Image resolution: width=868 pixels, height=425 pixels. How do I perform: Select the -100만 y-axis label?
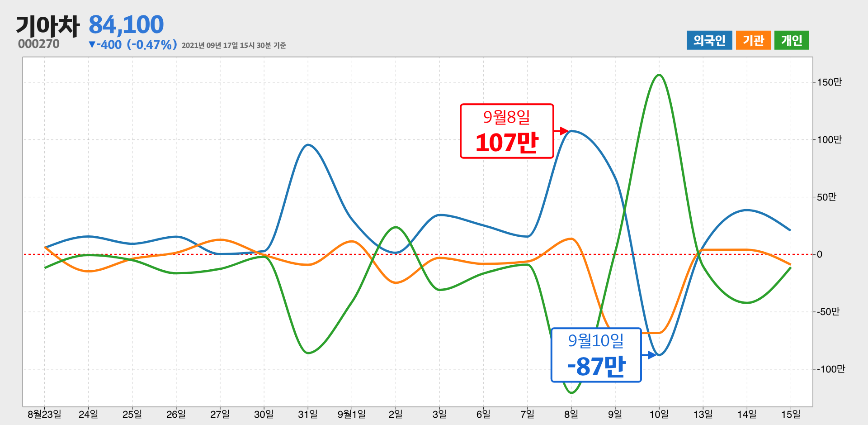point(831,369)
